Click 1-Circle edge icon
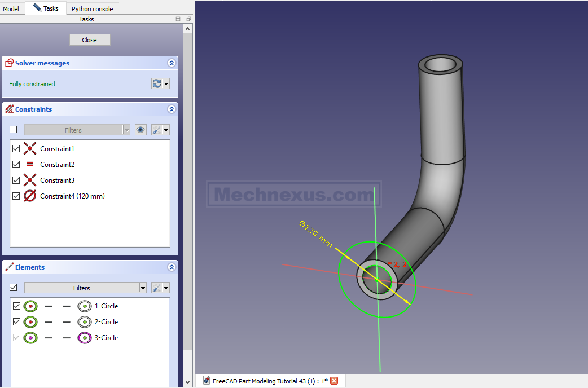The height and width of the screenshot is (388, 588). [x=85, y=306]
